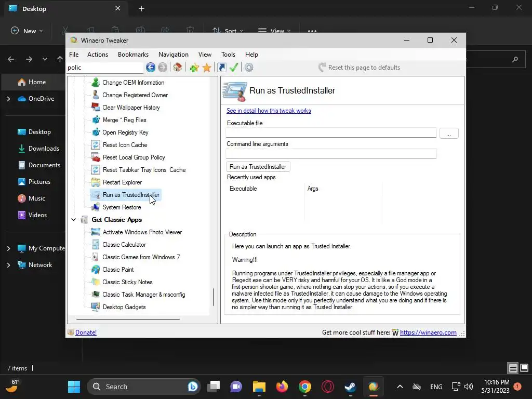The height and width of the screenshot is (399, 532).
Task: Open the https://winaero.com link
Action: tap(428, 332)
